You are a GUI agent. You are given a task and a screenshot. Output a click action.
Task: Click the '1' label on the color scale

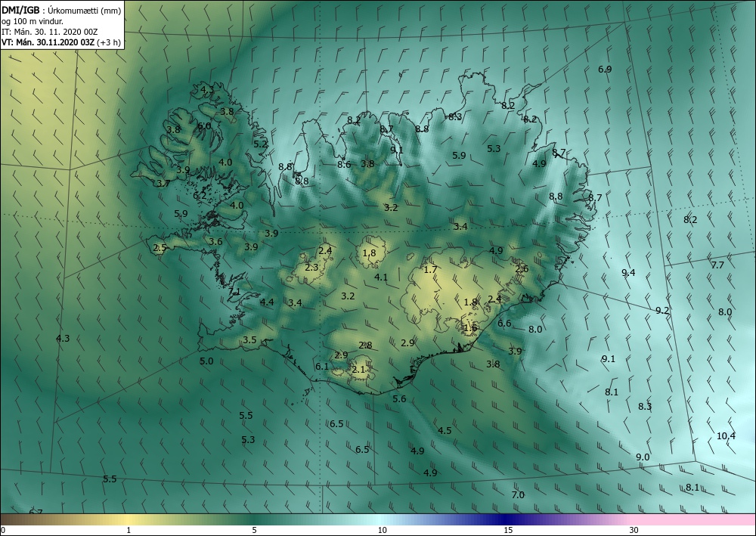(x=129, y=531)
